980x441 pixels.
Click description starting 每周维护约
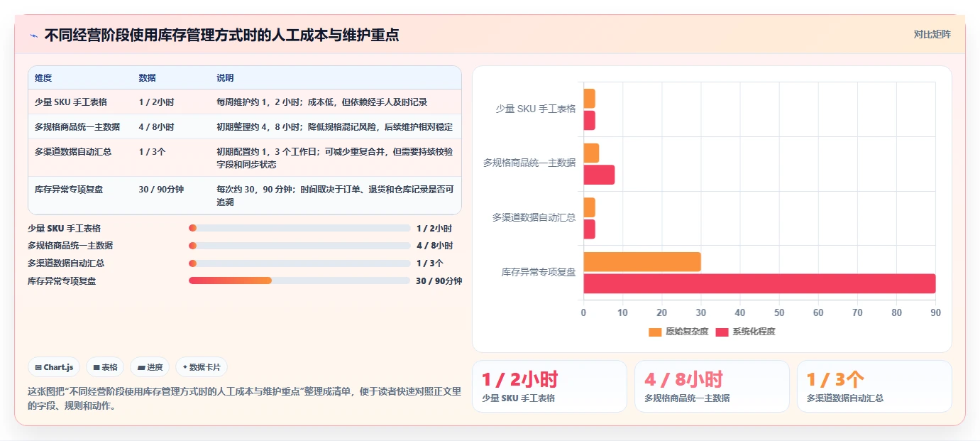pyautogui.click(x=322, y=102)
